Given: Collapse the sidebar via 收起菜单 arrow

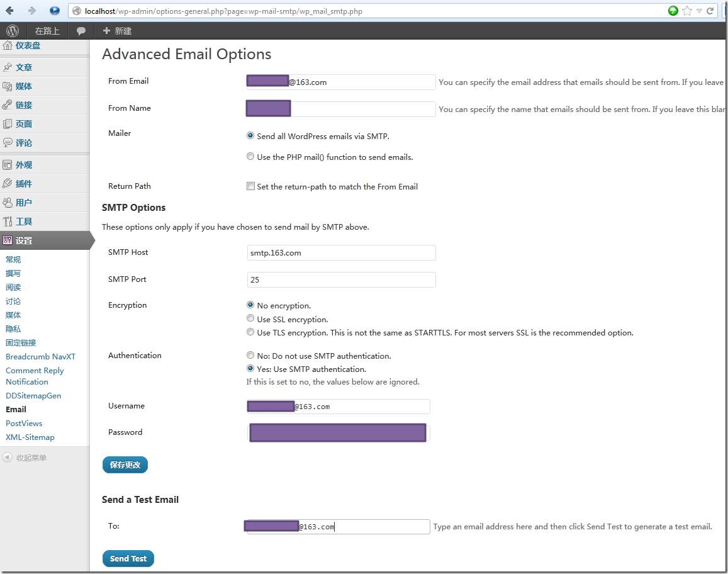Looking at the screenshot, I should [7, 458].
